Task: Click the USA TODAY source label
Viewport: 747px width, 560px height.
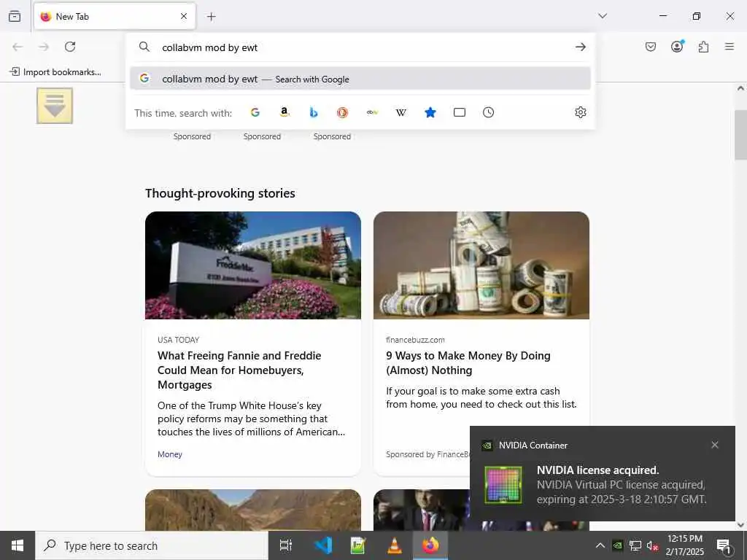Action: [178, 340]
